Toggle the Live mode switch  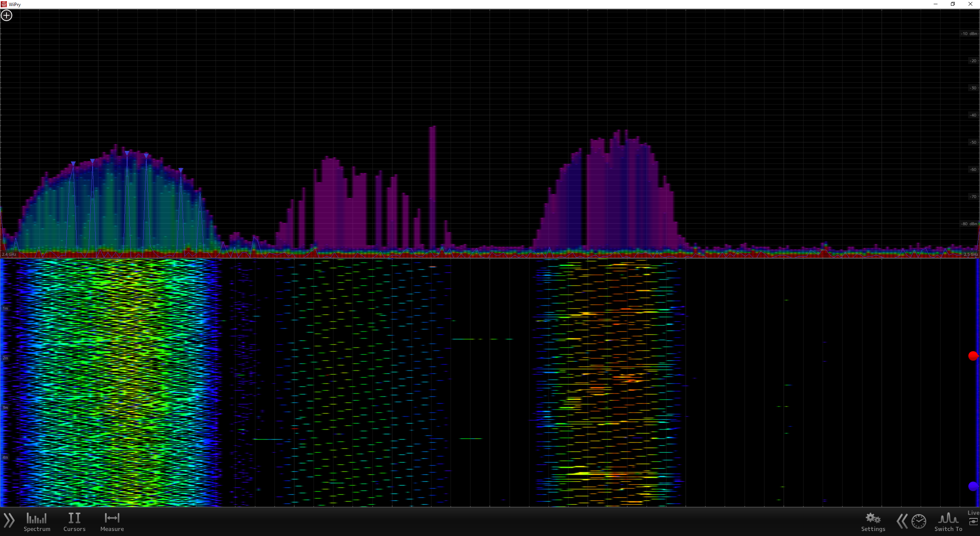coord(973,521)
